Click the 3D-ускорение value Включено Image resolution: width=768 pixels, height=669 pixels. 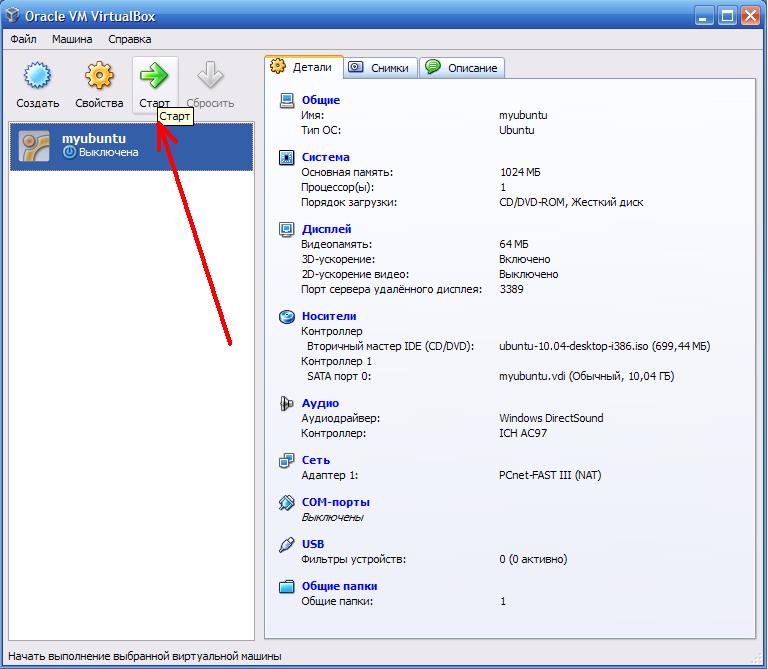525,260
